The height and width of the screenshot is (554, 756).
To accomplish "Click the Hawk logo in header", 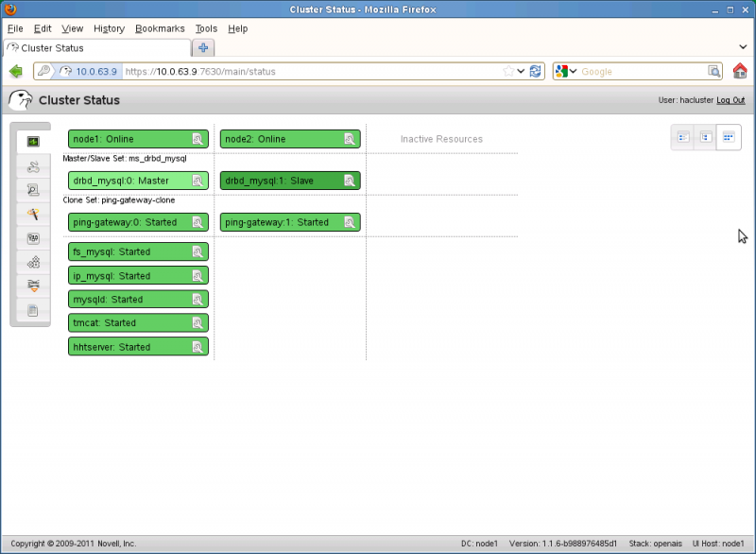I will [20, 100].
